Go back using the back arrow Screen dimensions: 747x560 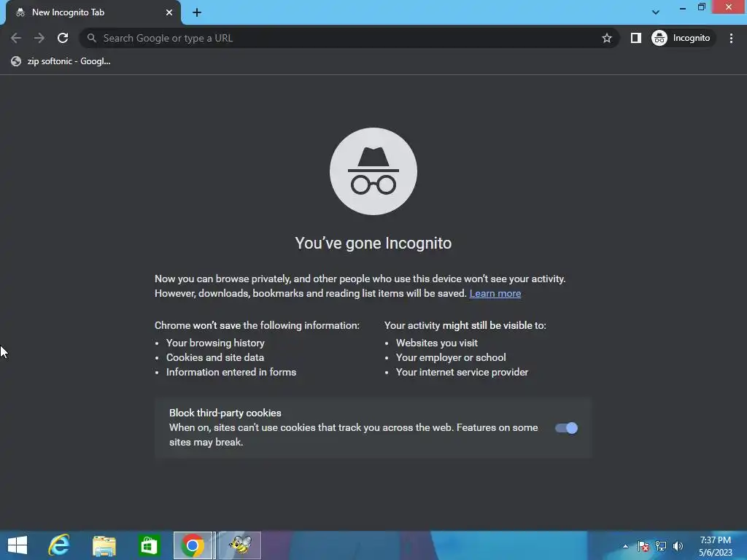[x=16, y=38]
